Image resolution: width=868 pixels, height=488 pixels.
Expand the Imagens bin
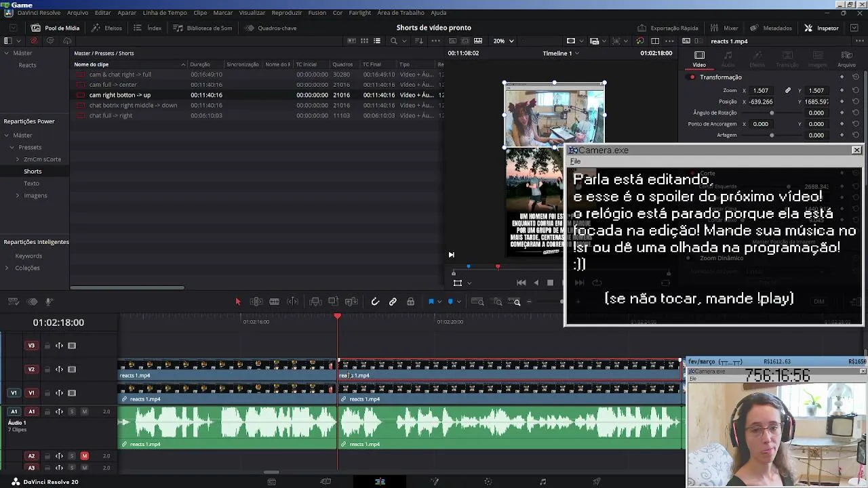18,196
